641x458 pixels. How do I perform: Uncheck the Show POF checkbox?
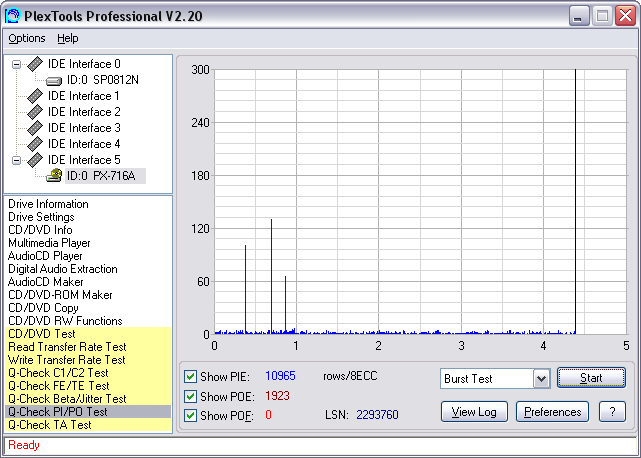pyautogui.click(x=190, y=415)
